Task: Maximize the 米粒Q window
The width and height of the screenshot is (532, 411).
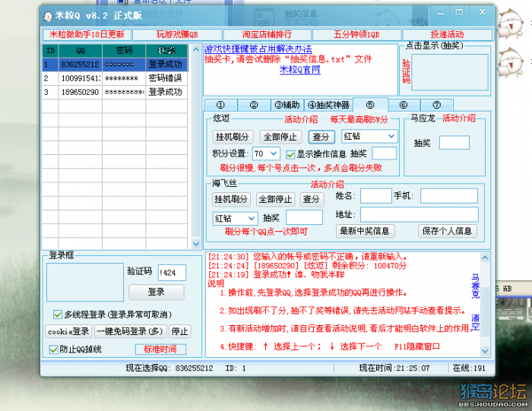Action: pos(459,13)
